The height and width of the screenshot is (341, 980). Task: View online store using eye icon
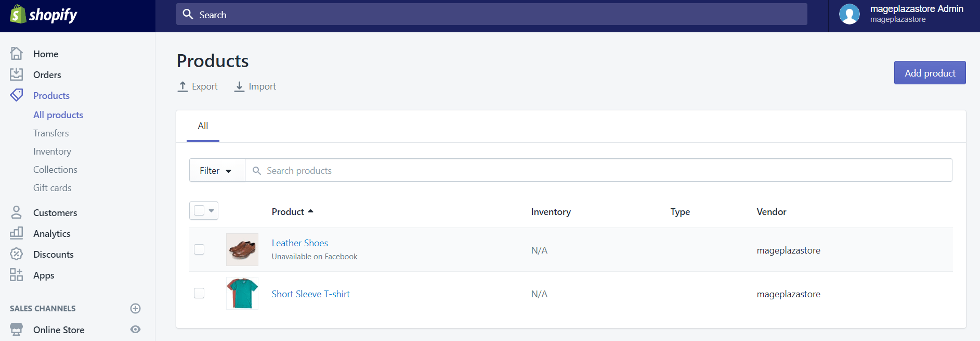coord(135,329)
